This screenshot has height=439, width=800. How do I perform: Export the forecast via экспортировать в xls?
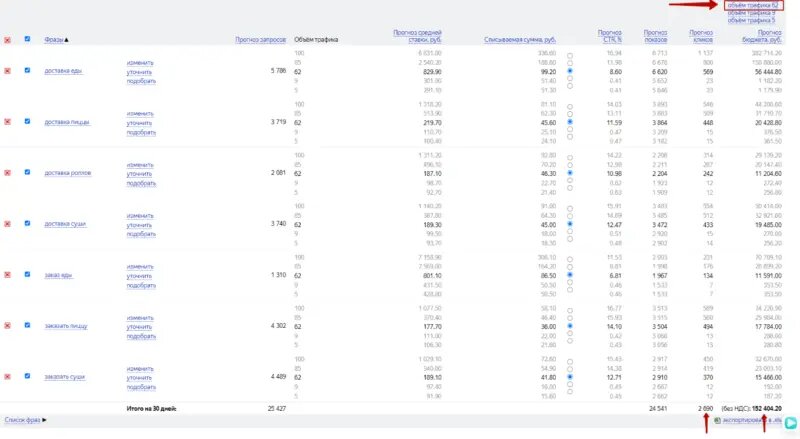(x=752, y=420)
